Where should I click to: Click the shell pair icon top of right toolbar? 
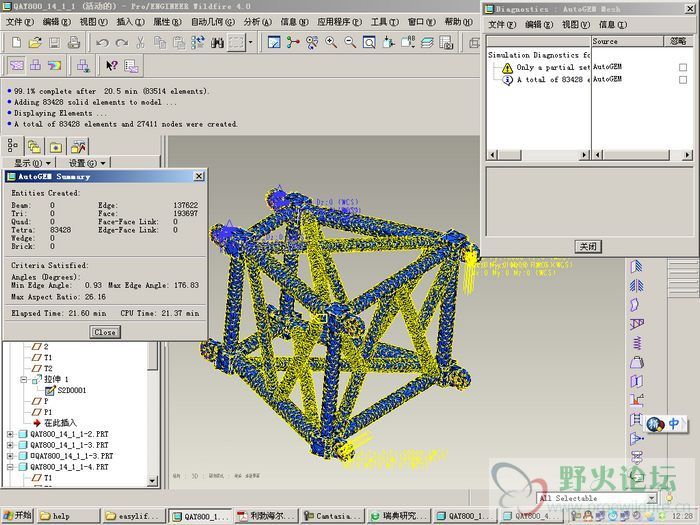[637, 267]
